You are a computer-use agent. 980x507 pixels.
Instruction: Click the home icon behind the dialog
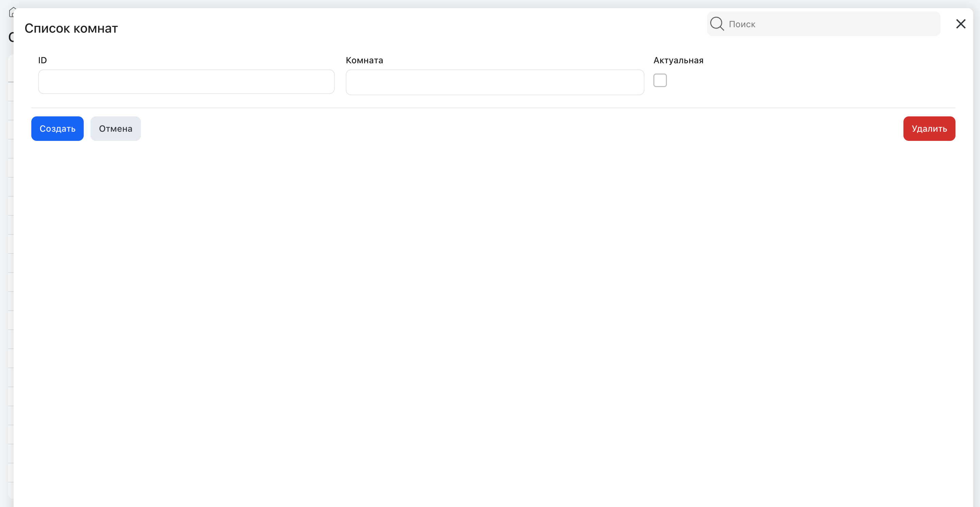tap(12, 12)
